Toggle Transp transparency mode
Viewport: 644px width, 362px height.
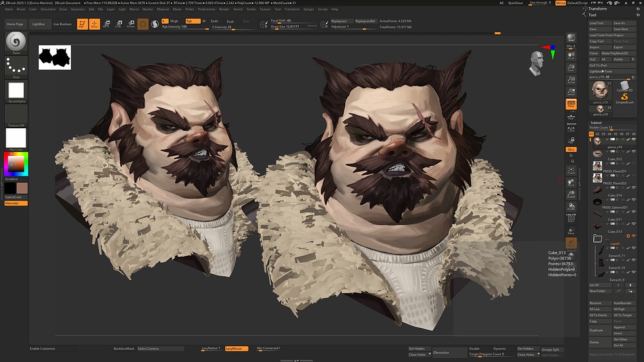coord(571,231)
